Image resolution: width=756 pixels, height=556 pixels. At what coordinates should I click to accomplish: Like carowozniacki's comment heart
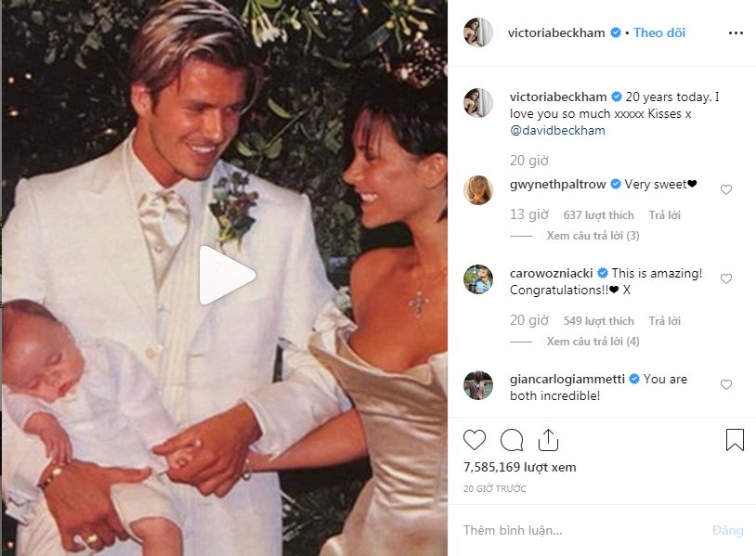coord(726,279)
